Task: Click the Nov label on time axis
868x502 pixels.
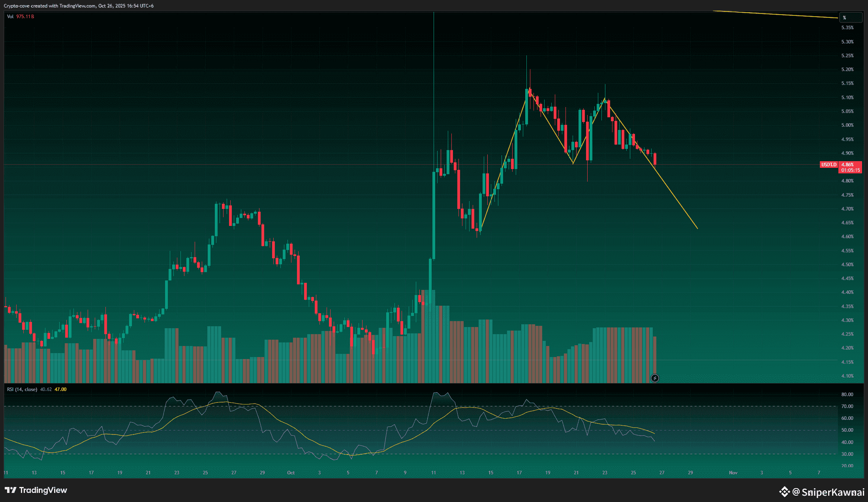Action: coord(733,473)
